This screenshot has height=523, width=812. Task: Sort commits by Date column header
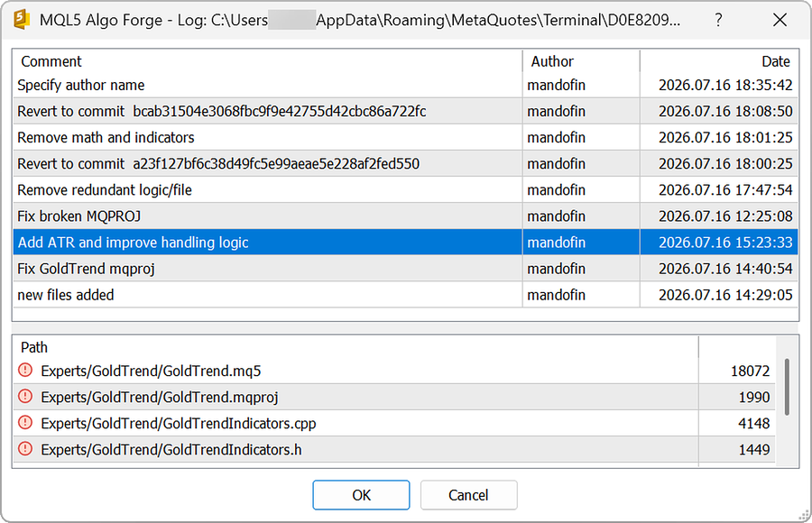click(x=719, y=61)
